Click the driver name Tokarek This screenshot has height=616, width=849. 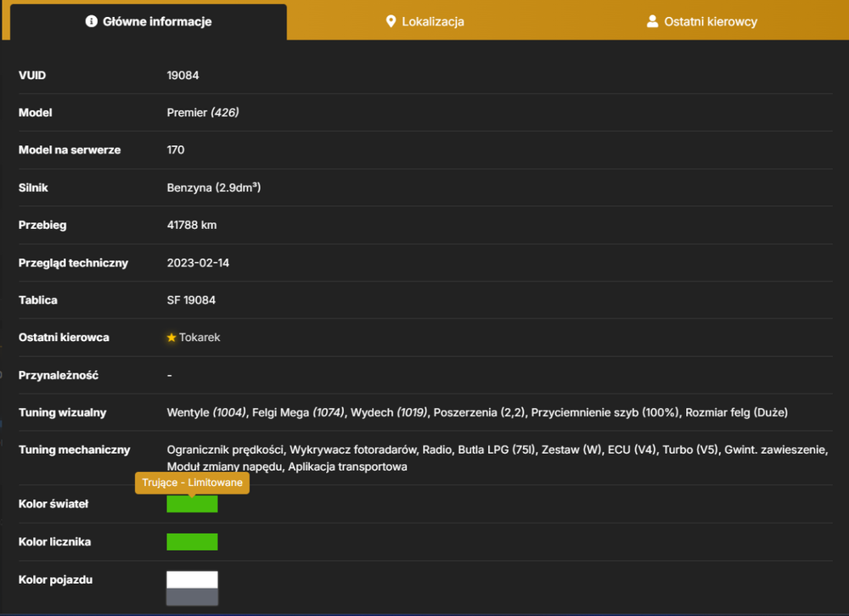click(200, 337)
